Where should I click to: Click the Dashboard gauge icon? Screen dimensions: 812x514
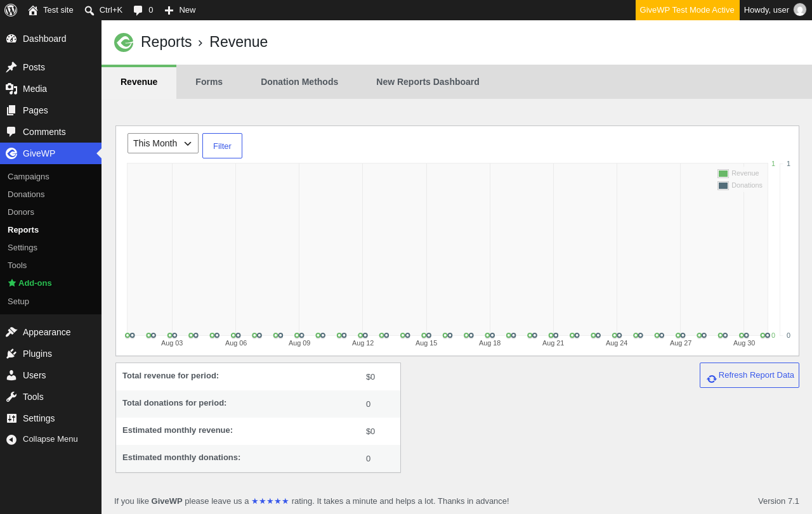coord(11,39)
